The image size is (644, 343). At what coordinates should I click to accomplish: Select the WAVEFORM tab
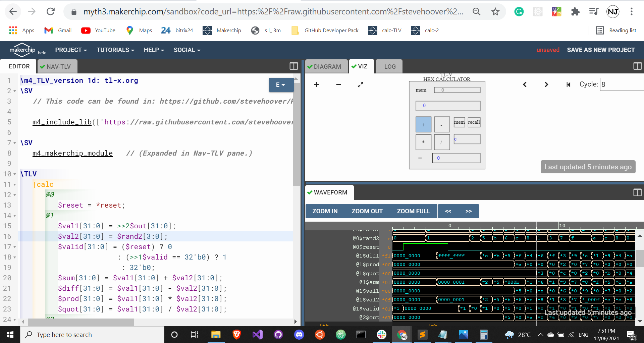coord(329,192)
